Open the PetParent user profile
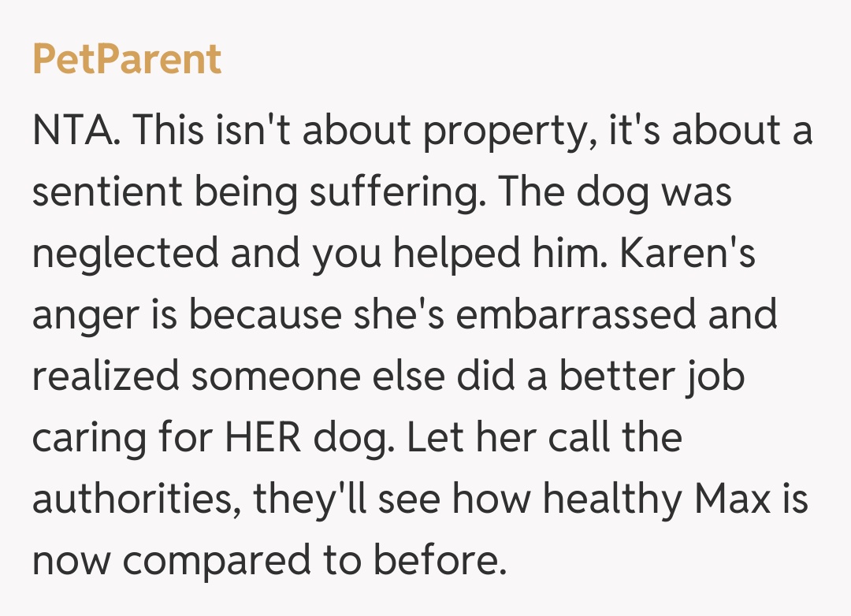 pos(127,60)
